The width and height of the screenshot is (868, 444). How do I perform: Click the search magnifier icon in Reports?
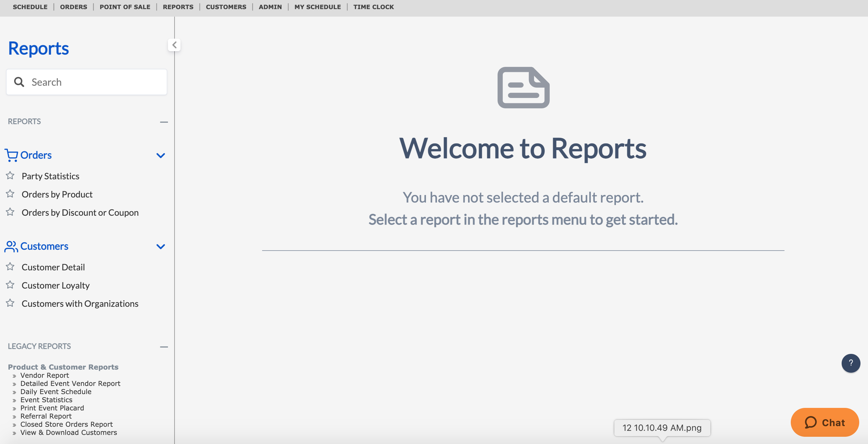(19, 82)
